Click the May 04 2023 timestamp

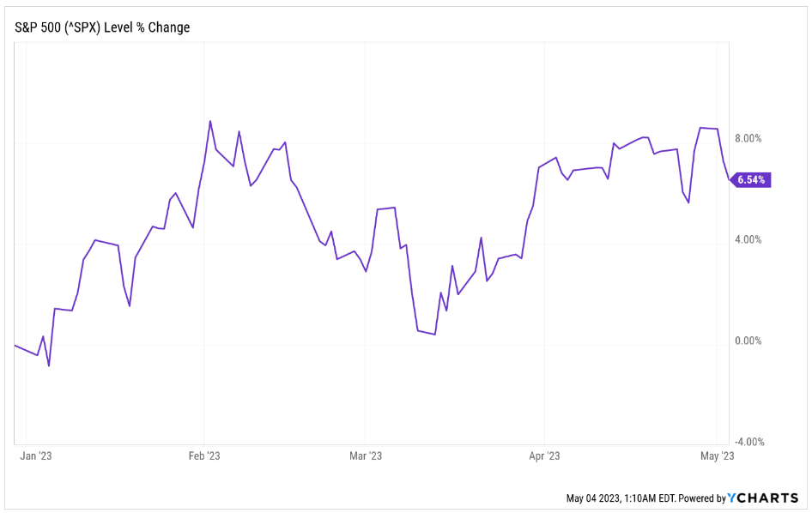[x=618, y=498]
